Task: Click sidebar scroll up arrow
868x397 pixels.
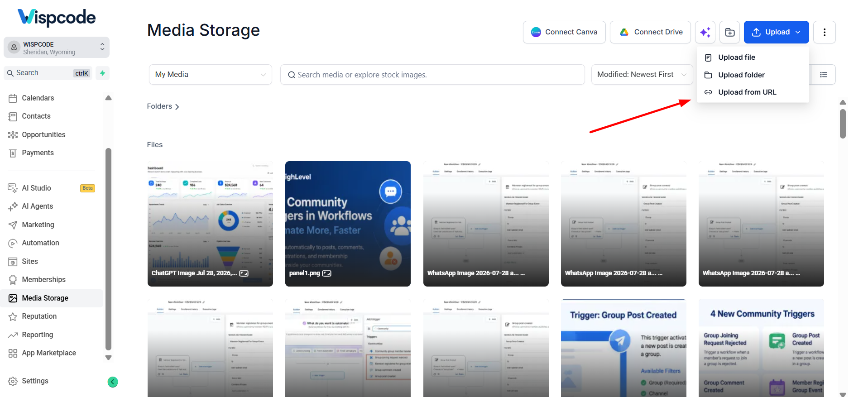Action: tap(108, 98)
